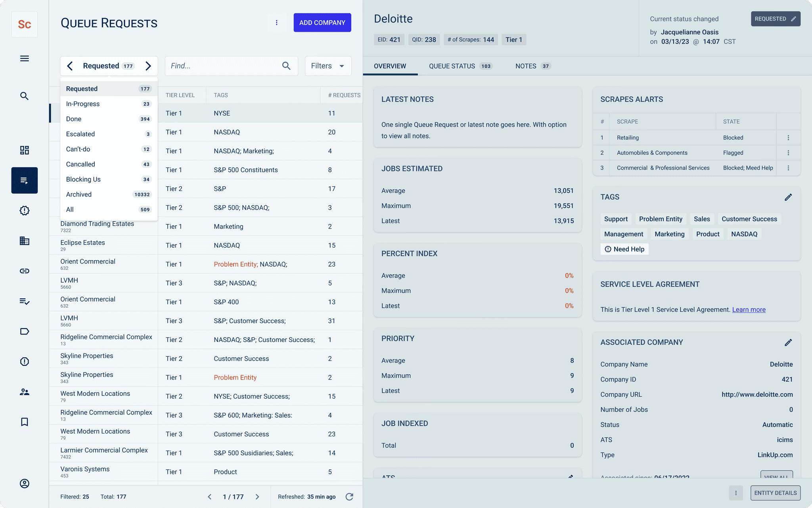Image resolution: width=812 pixels, height=508 pixels.
Task: Select the queue requests list icon in sidebar
Action: (25, 180)
